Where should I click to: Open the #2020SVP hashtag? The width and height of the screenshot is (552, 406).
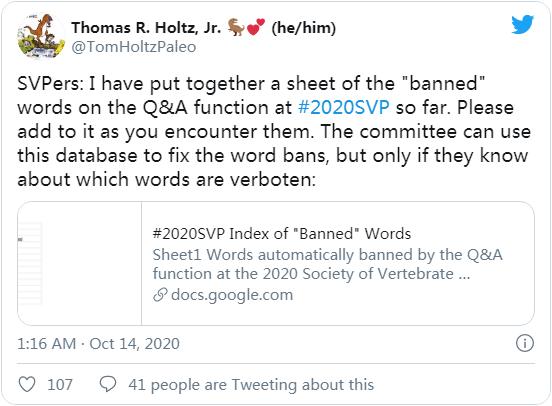pyautogui.click(x=344, y=107)
